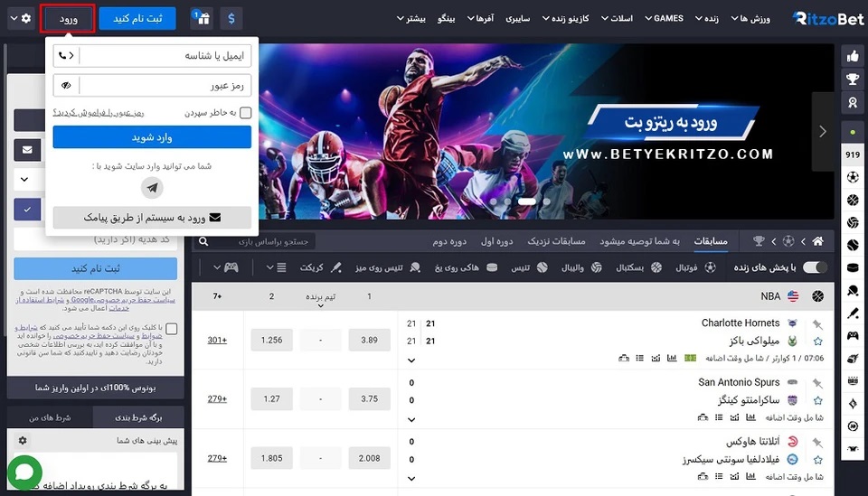Select the table tennis icon in right sidebar
The image size is (868, 496).
[853, 290]
